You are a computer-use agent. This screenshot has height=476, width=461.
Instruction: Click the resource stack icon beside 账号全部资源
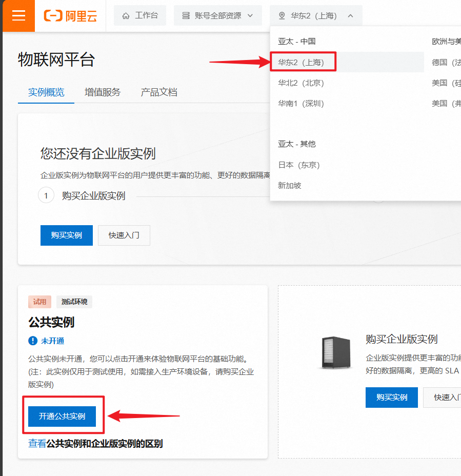(x=186, y=15)
